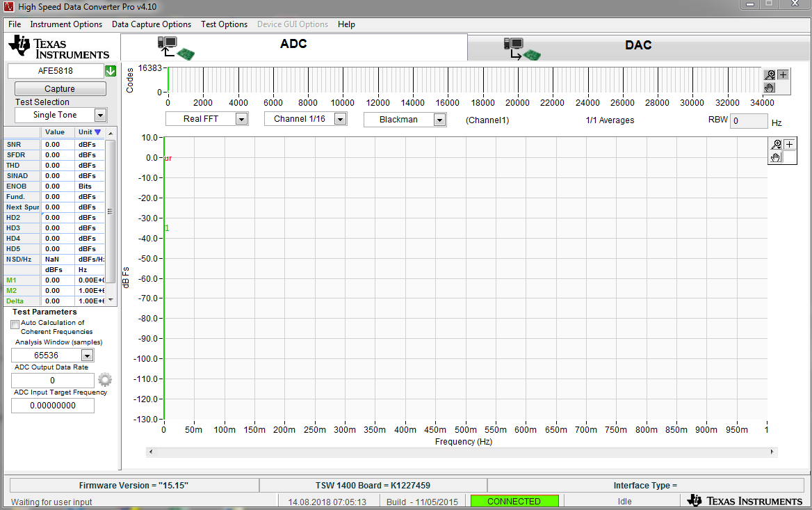This screenshot has width=812, height=510.
Task: Open Data Capture Options menu
Action: (152, 24)
